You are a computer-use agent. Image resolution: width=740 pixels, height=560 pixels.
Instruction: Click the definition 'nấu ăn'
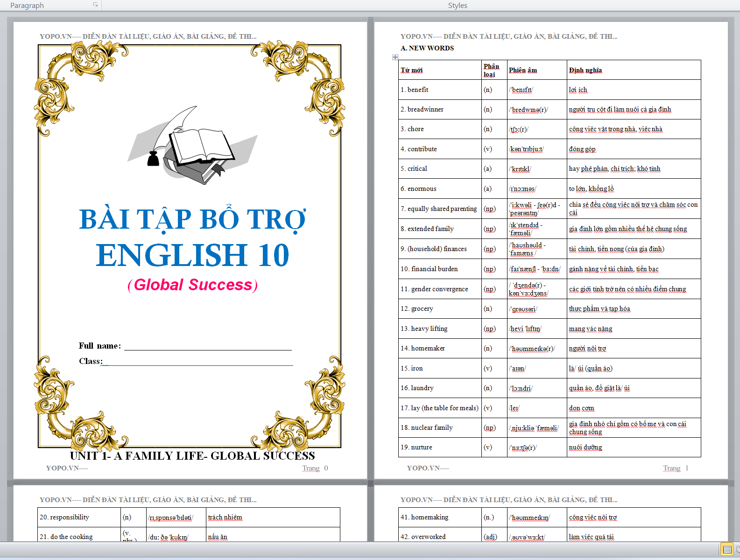(218, 537)
